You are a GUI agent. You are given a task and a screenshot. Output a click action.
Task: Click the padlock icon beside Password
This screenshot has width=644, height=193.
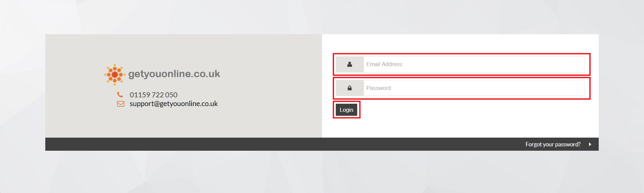coord(350,88)
